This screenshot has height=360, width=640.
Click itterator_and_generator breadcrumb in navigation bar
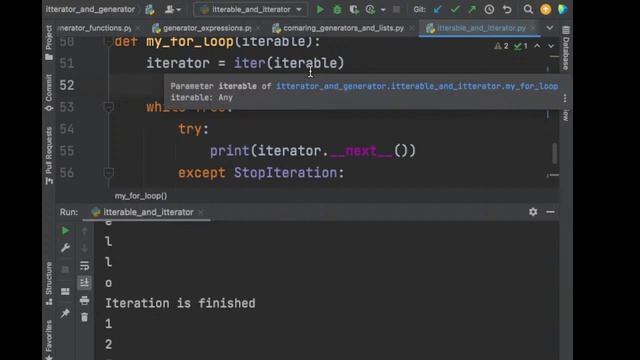click(x=90, y=9)
